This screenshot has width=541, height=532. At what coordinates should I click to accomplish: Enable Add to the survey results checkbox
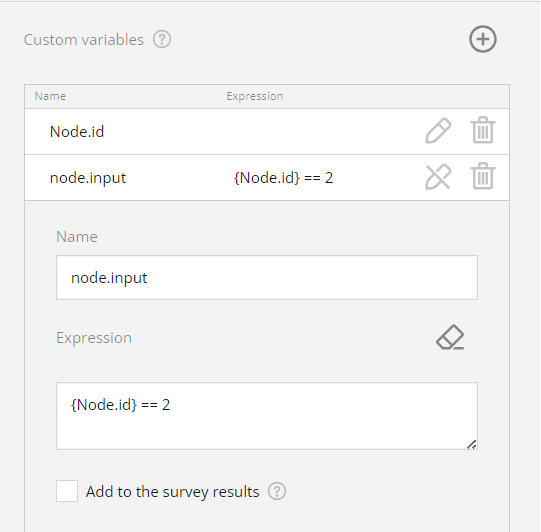[x=67, y=491]
